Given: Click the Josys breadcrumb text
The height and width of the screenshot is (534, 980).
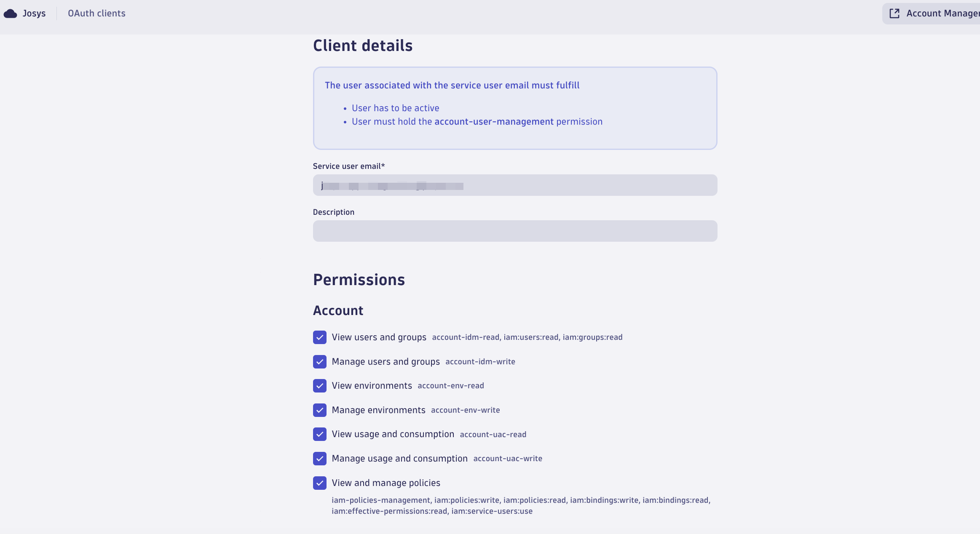Looking at the screenshot, I should (34, 13).
